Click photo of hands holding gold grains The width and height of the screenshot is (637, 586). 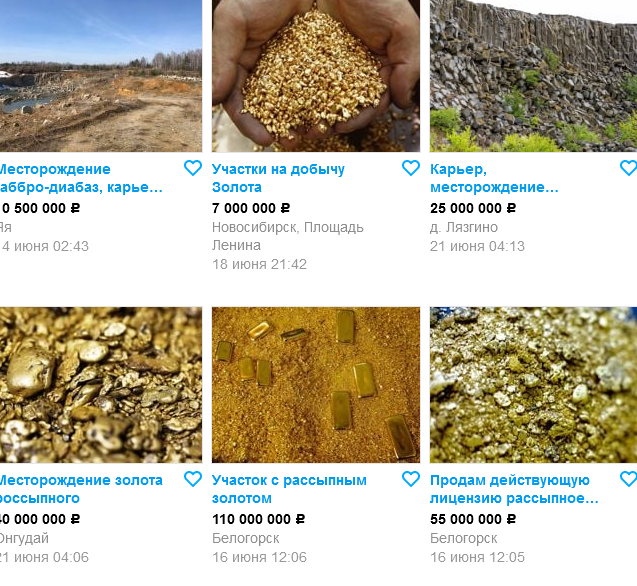click(316, 76)
